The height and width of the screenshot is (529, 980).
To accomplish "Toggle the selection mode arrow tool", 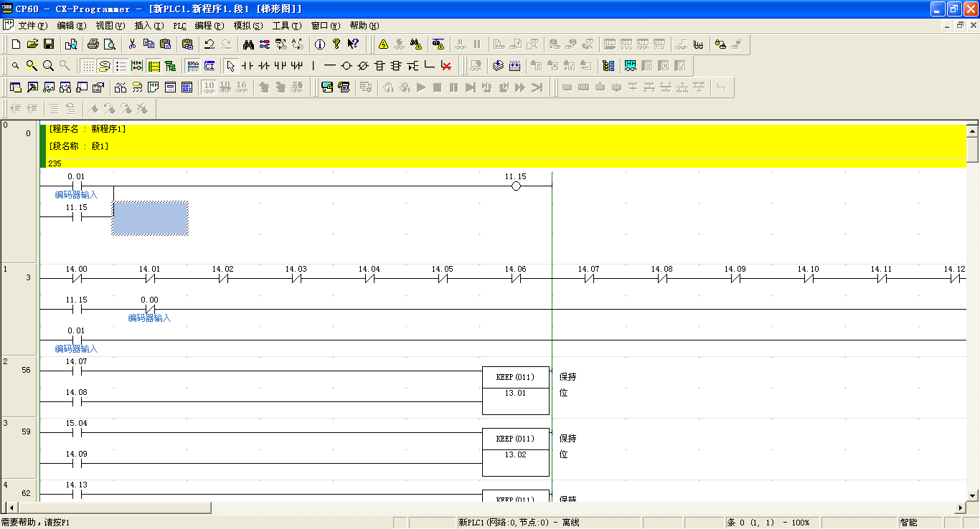I will (230, 66).
